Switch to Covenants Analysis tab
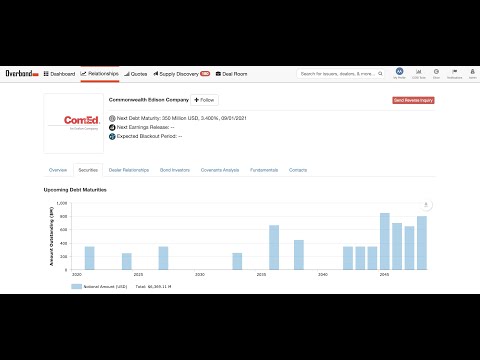480x360 pixels. tap(220, 170)
